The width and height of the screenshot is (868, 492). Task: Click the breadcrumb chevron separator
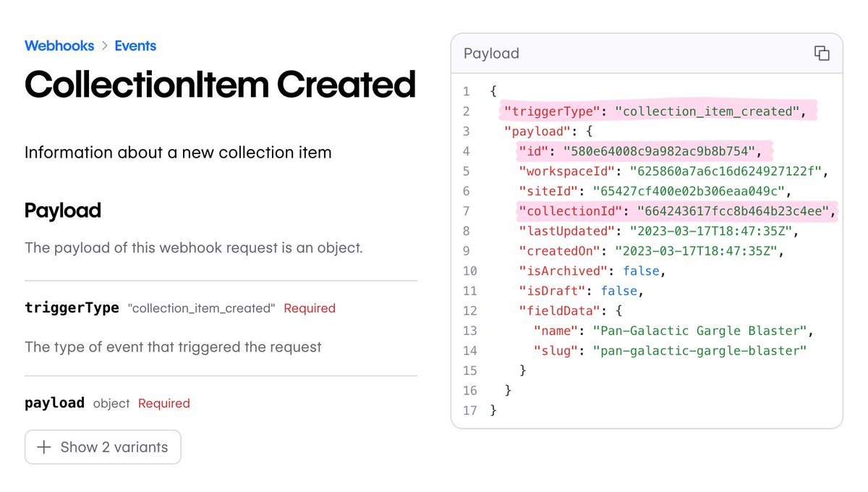[104, 46]
